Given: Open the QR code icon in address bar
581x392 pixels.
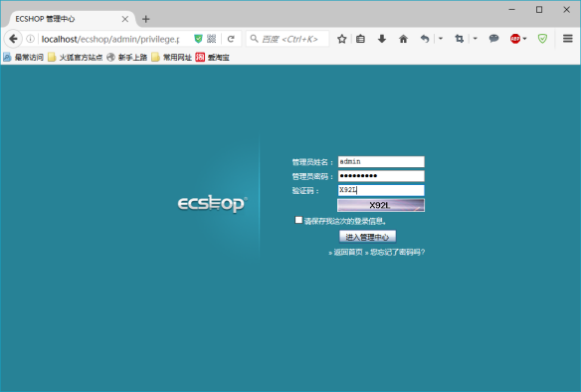Looking at the screenshot, I should point(211,39).
